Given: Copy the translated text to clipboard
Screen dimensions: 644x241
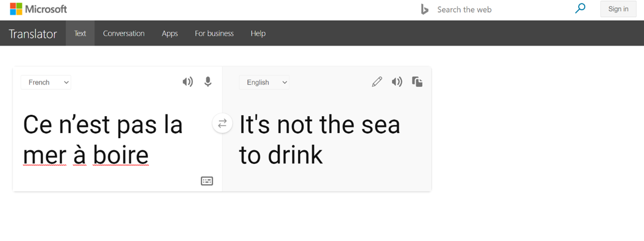Looking at the screenshot, I should (x=417, y=82).
